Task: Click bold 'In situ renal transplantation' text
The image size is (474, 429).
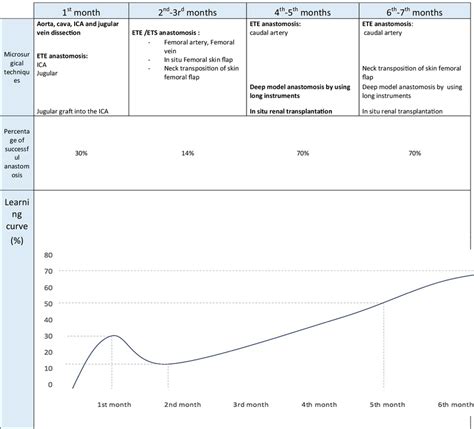Action: click(x=291, y=111)
